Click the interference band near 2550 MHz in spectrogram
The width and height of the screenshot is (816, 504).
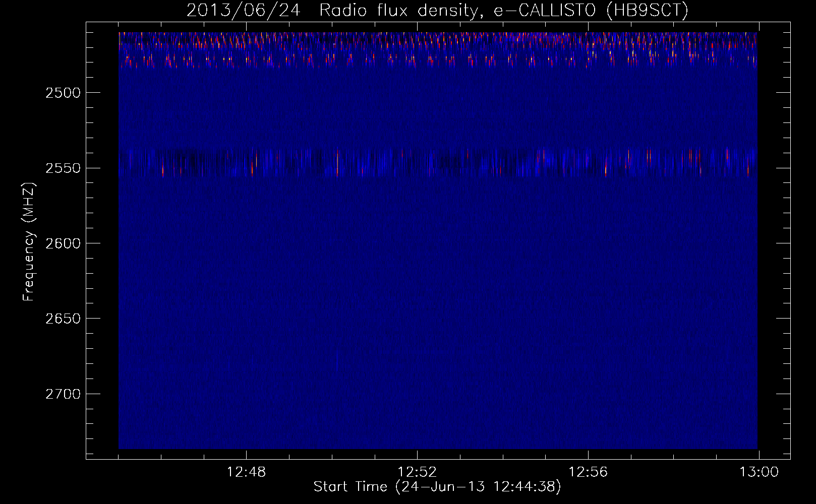[x=438, y=162]
